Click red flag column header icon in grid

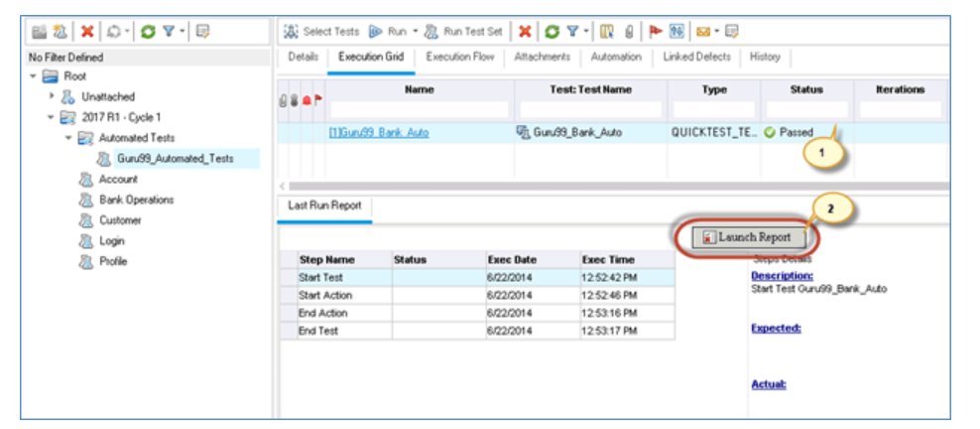coord(317,100)
